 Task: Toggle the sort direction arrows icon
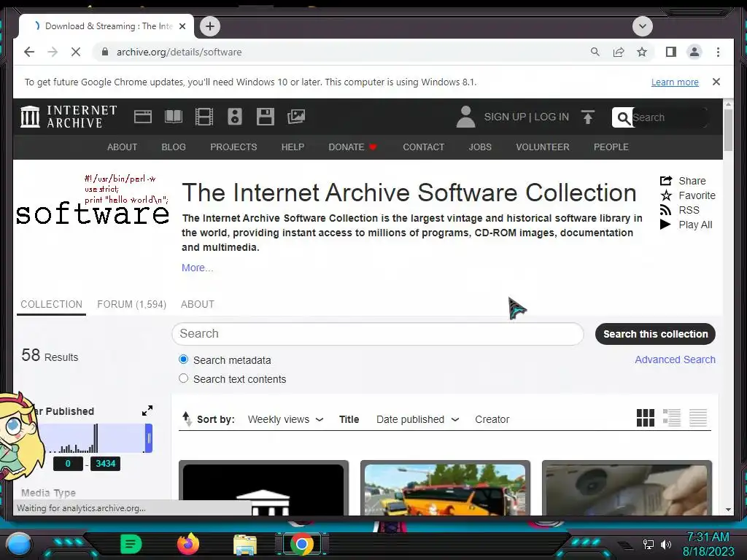click(x=187, y=419)
